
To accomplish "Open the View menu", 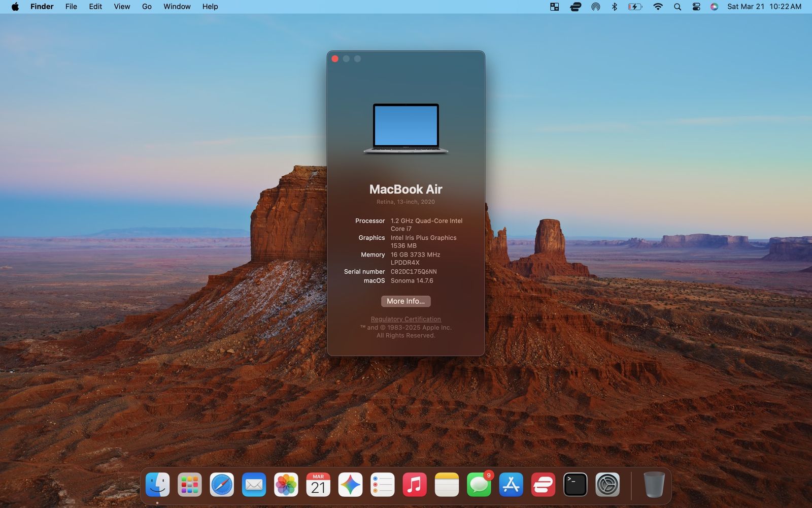I will pos(122,7).
